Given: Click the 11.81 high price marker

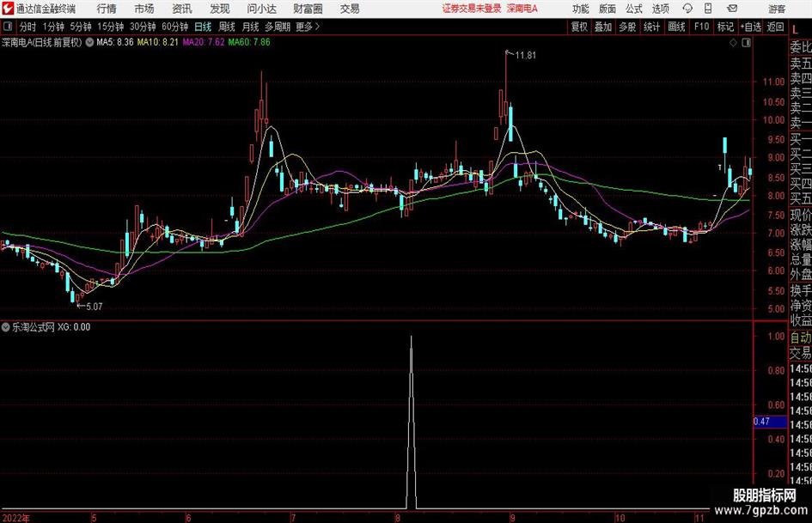Looking at the screenshot, I should point(525,56).
